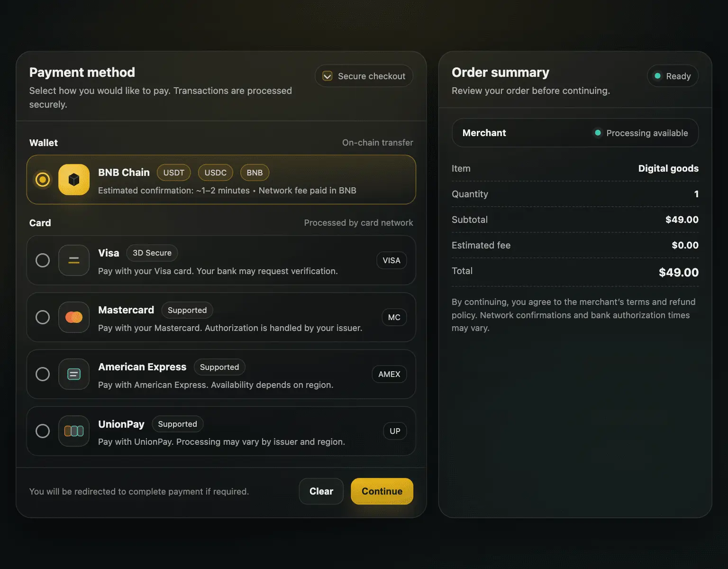Click the Merchant label
Image resolution: width=728 pixels, height=569 pixels.
click(x=484, y=133)
